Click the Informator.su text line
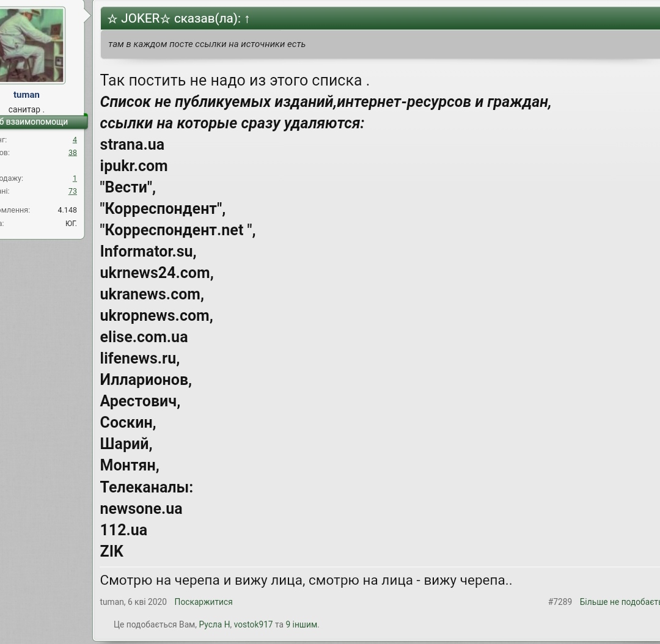660x644 pixels. pyautogui.click(x=148, y=251)
